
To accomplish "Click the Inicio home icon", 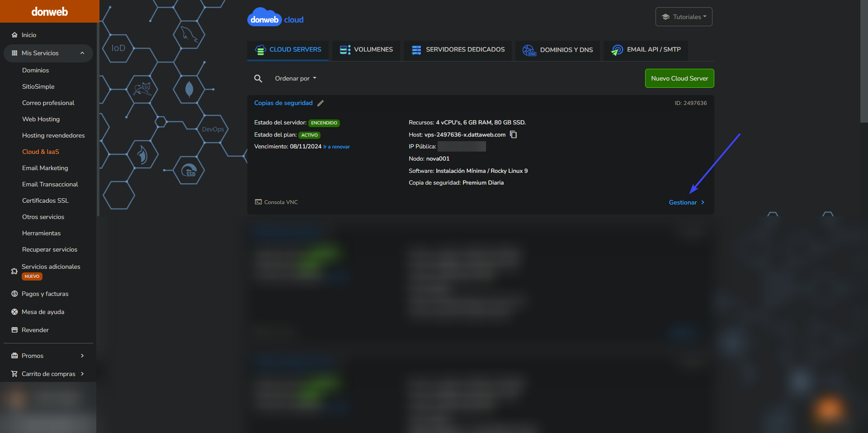I will (x=14, y=35).
